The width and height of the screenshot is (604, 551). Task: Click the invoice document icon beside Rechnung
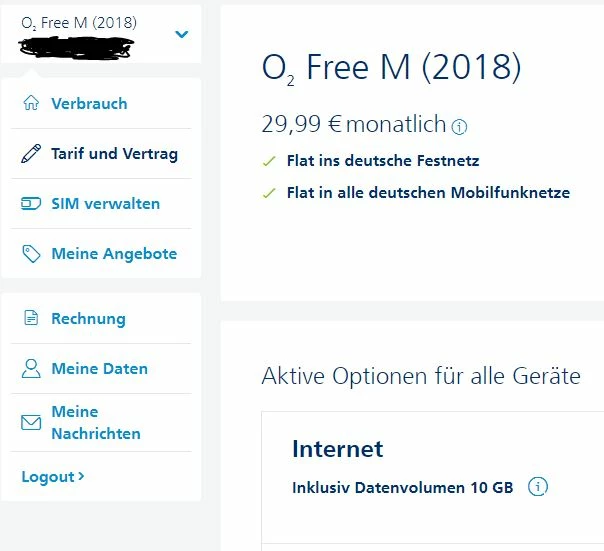[31, 319]
